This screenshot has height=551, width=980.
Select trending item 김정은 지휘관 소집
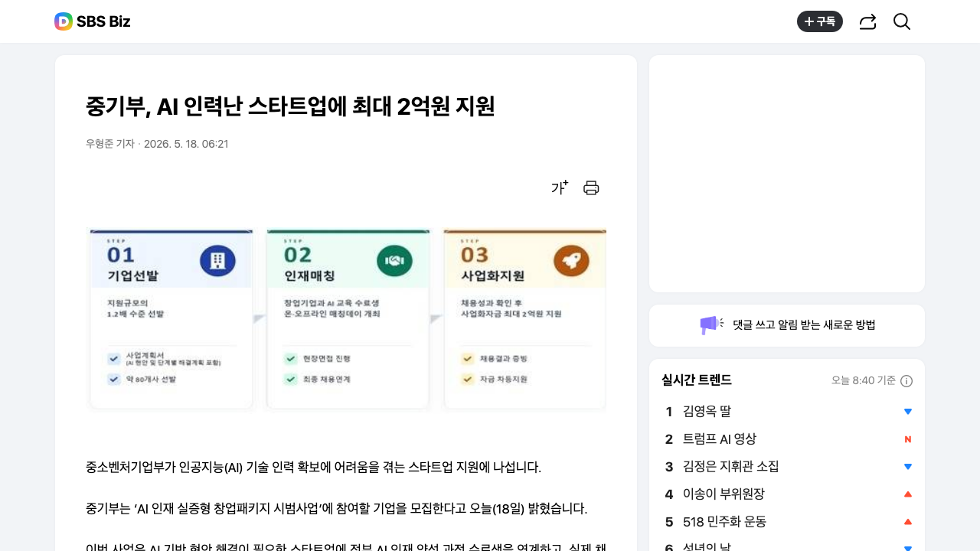point(731,467)
